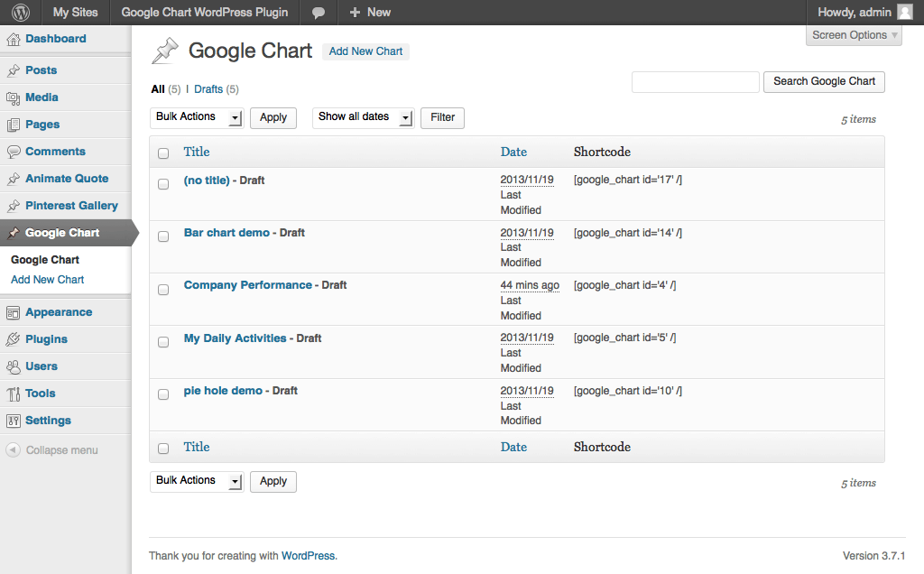
Task: Check the pie hole demo row checkbox
Action: click(163, 394)
